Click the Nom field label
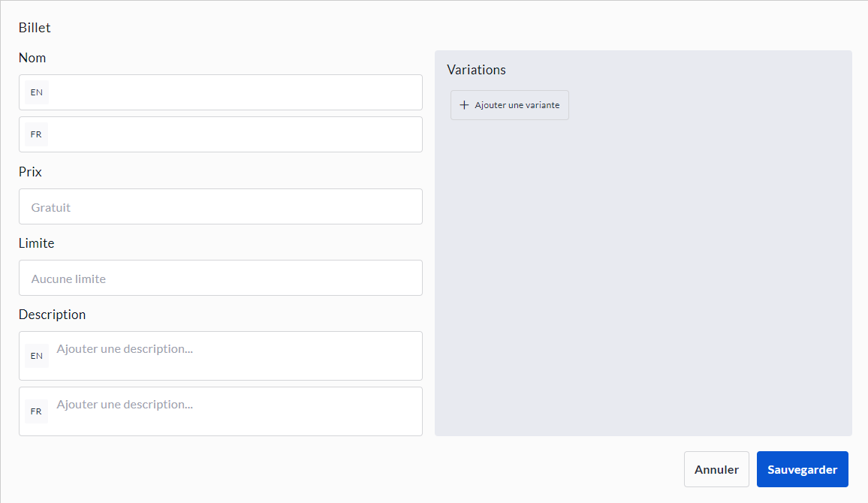868x503 pixels. point(32,58)
